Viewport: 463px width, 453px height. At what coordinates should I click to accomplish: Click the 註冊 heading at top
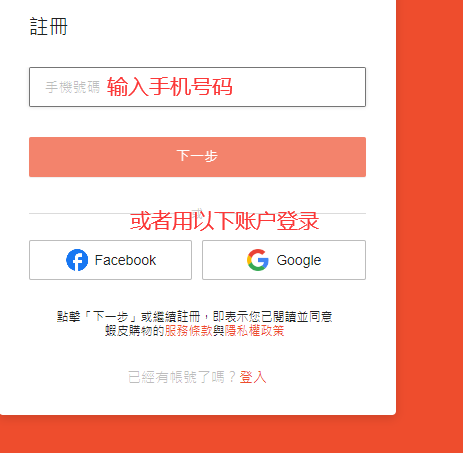coord(49,27)
